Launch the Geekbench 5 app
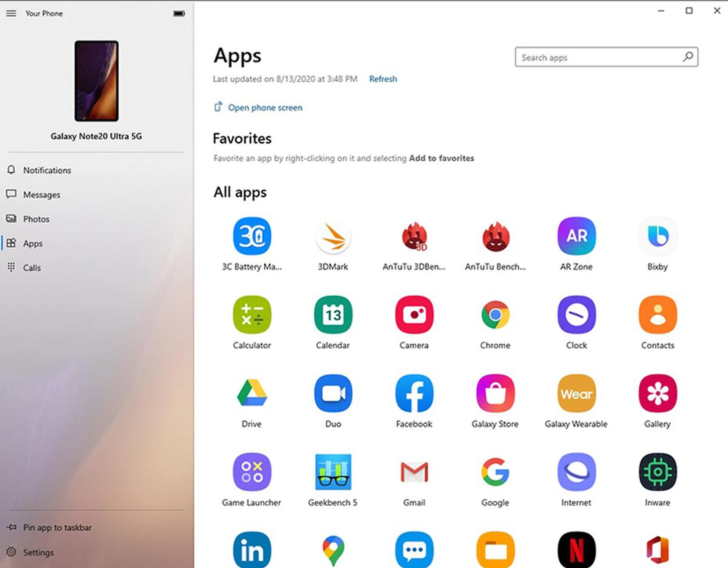728x568 pixels. pyautogui.click(x=333, y=472)
